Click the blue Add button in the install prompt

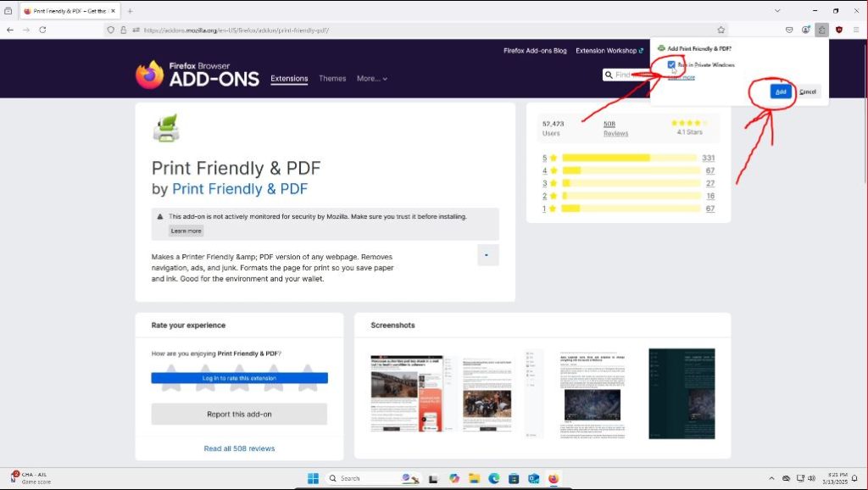point(781,92)
